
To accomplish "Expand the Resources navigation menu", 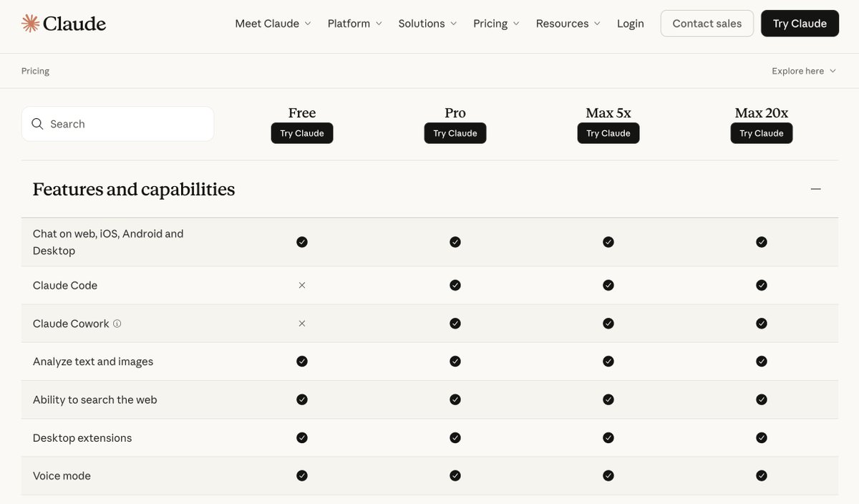I will 568,24.
